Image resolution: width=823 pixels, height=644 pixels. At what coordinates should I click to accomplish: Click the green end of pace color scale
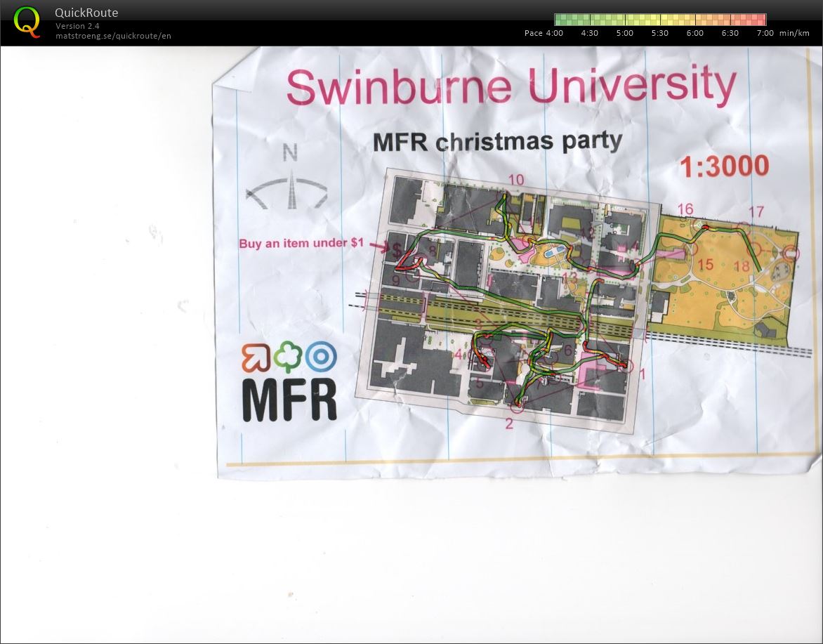pos(560,20)
